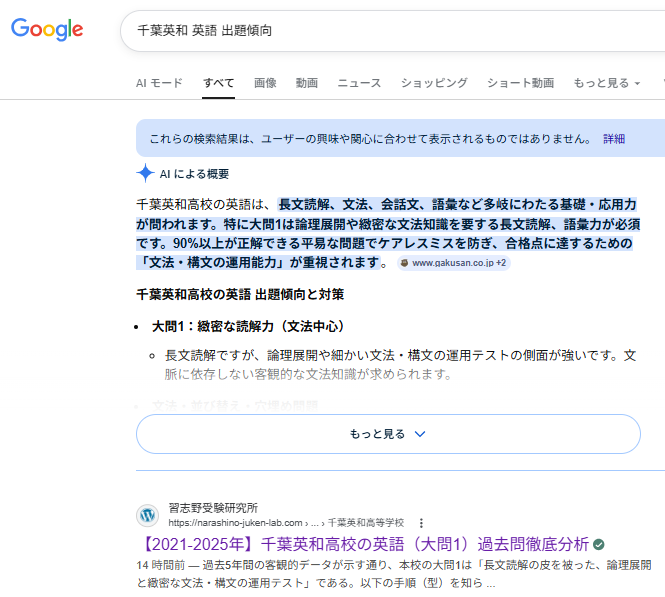Click the 習志野受験研究所 site name

pos(213,507)
